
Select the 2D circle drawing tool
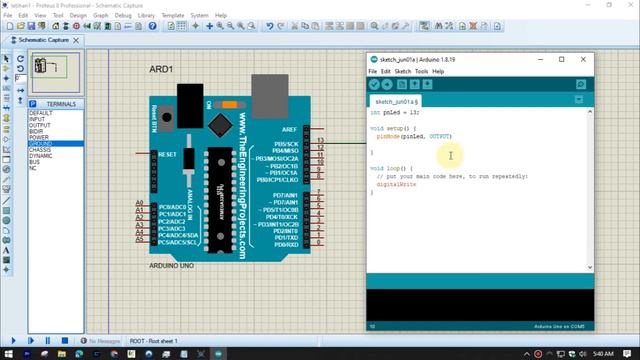click(x=6, y=220)
